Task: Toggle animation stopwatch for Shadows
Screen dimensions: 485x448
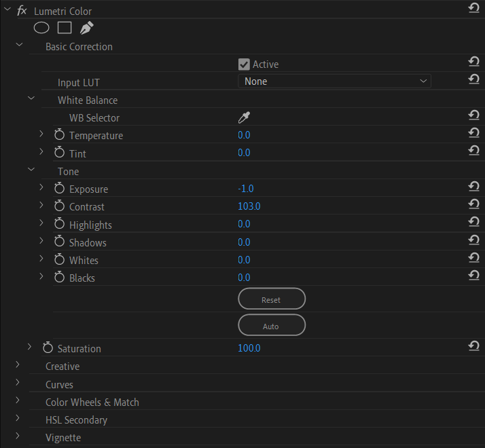Action: point(59,241)
